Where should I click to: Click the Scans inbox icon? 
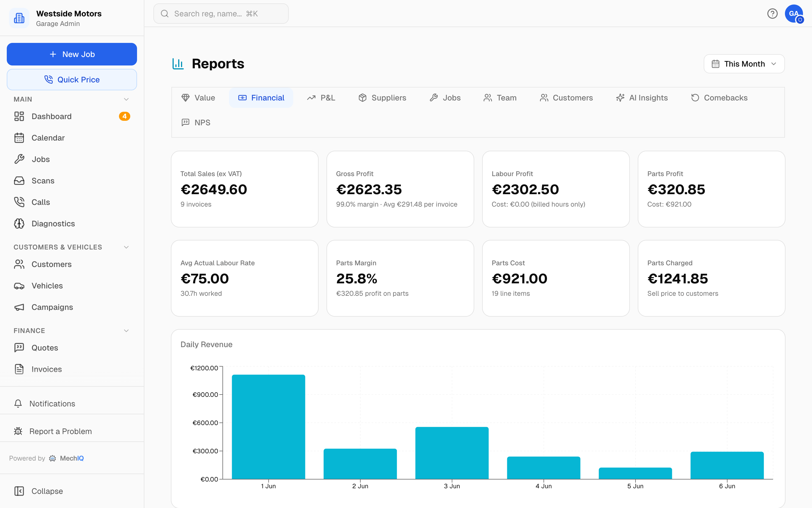pos(19,181)
